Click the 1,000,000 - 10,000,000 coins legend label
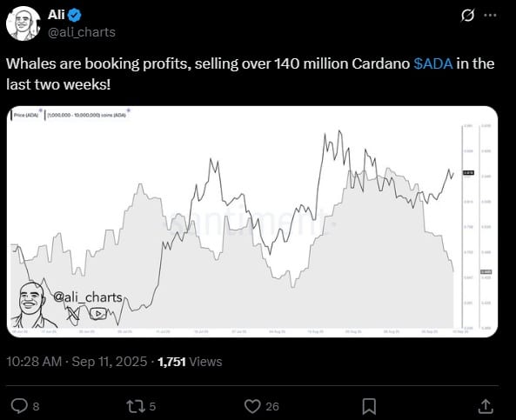Viewport: 516px width, 420px height. 86,115
